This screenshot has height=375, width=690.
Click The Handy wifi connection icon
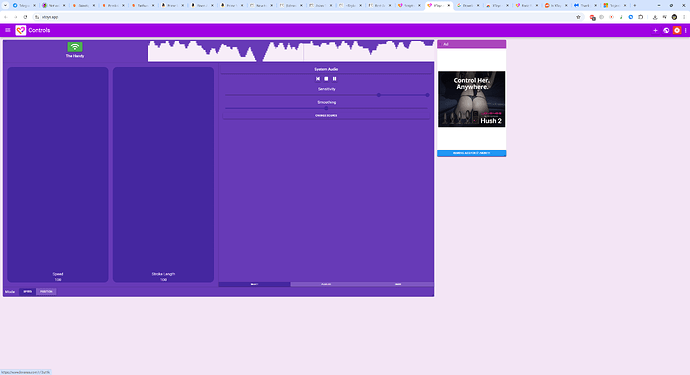click(75, 47)
